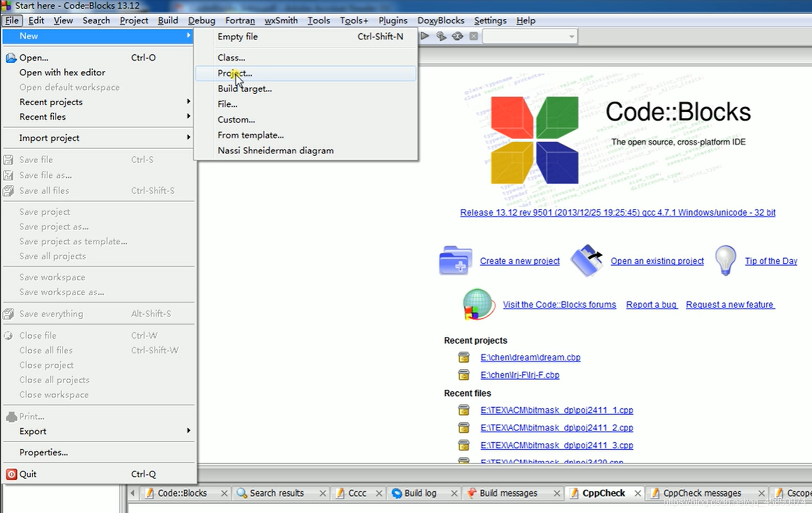
Task: Expand the Recent projects submenu
Action: (189, 101)
